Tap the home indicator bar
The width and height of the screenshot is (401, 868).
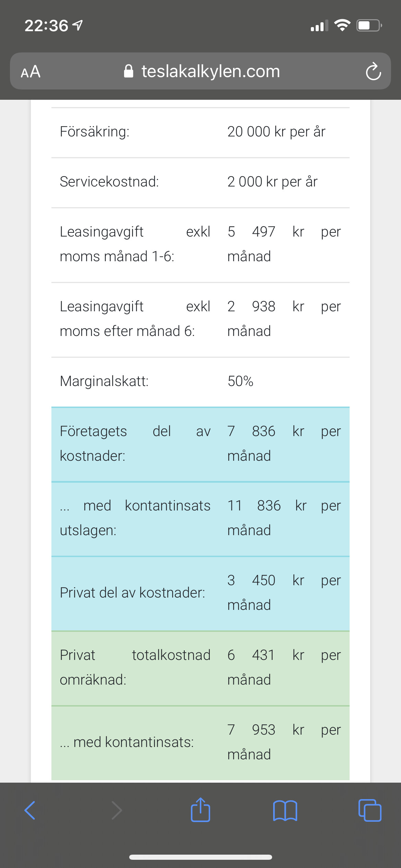click(x=200, y=857)
